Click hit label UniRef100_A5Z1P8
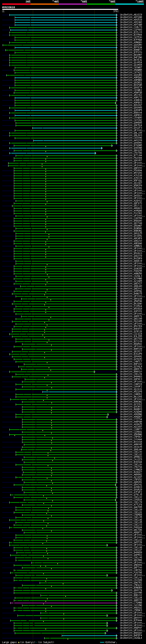The width and height of the screenshot is (146, 644). tap(131, 392)
